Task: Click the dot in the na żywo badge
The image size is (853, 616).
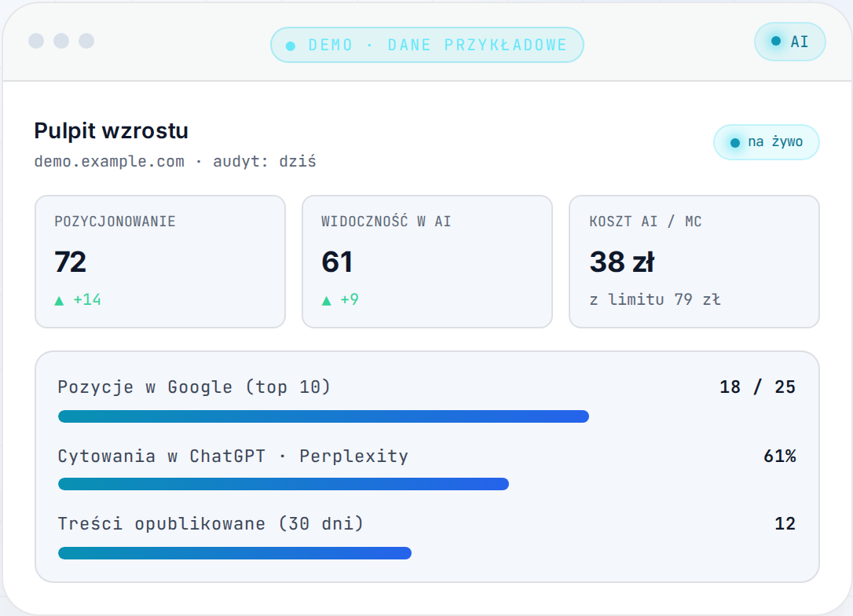Action: (x=735, y=142)
